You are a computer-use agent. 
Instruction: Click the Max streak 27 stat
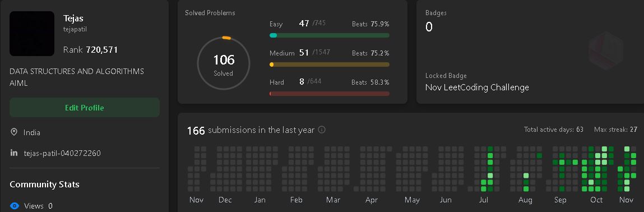click(x=615, y=130)
